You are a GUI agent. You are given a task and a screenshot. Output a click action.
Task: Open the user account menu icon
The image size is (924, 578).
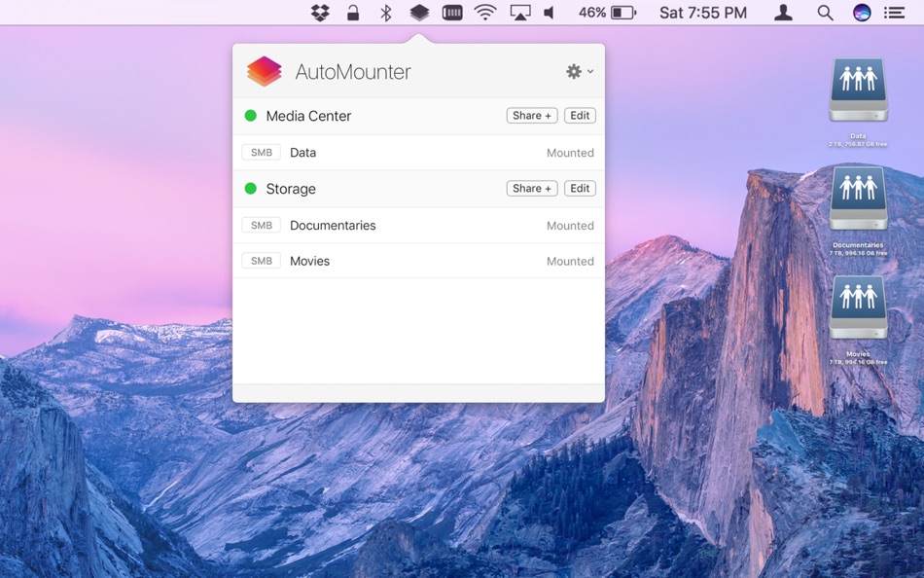783,13
